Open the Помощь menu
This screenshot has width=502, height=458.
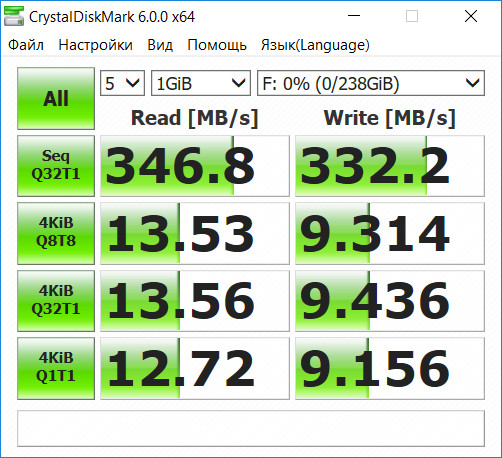217,45
